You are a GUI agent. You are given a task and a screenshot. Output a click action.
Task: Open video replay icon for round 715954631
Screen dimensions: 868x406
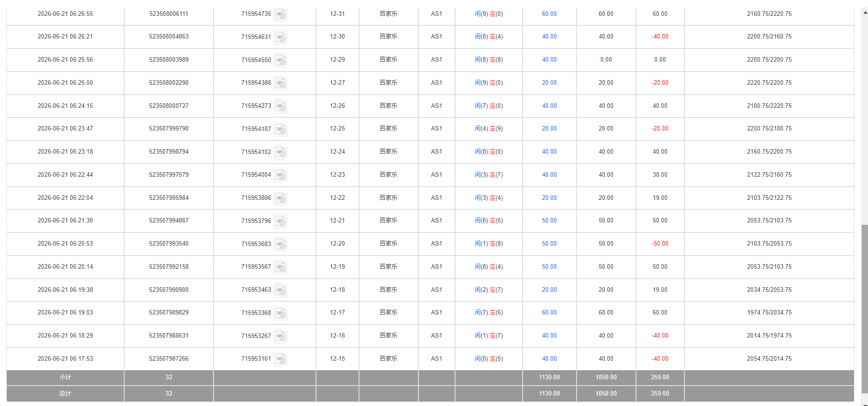click(281, 37)
